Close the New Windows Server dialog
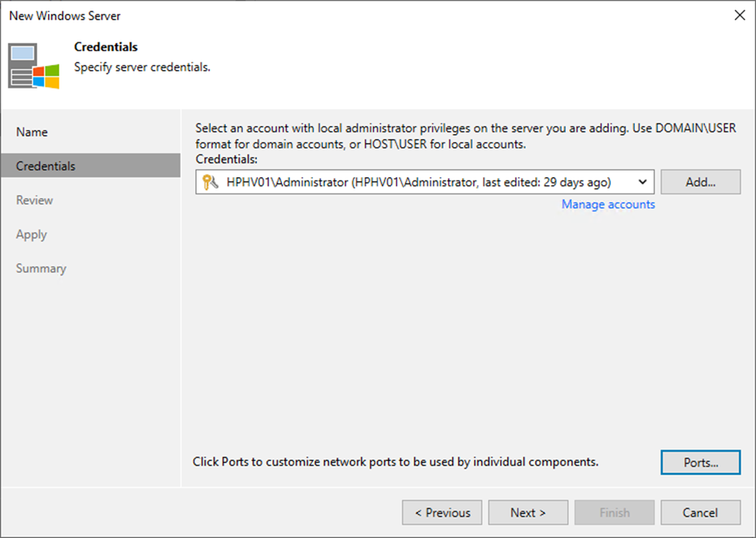The width and height of the screenshot is (756, 538). [x=740, y=15]
